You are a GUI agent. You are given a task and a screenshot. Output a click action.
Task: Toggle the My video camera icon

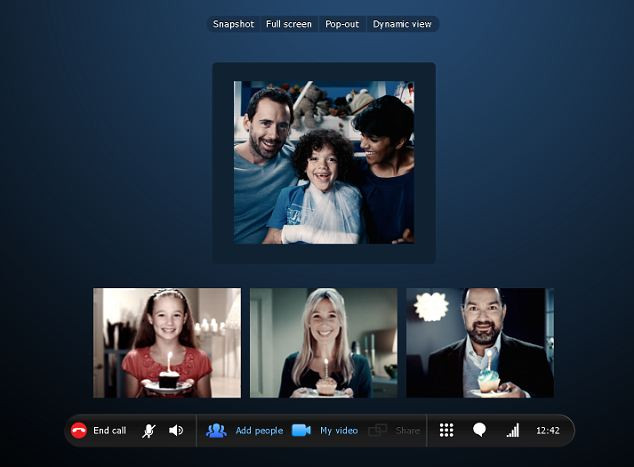(301, 431)
